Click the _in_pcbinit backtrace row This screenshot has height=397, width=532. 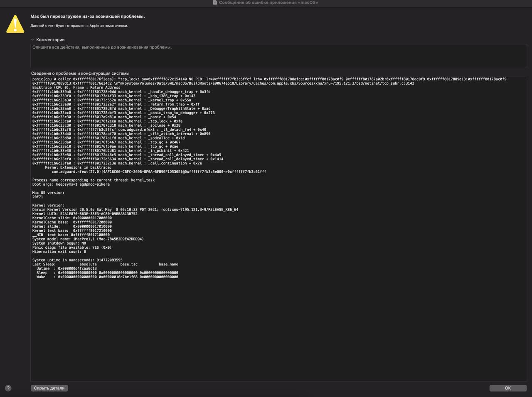coord(111,151)
